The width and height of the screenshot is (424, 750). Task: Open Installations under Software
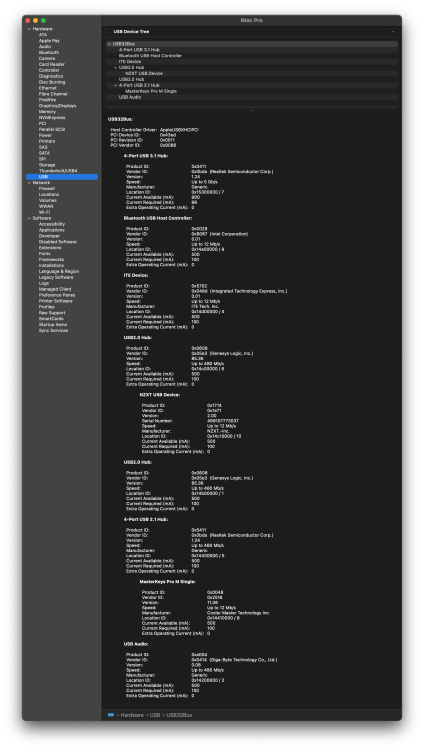point(51,265)
